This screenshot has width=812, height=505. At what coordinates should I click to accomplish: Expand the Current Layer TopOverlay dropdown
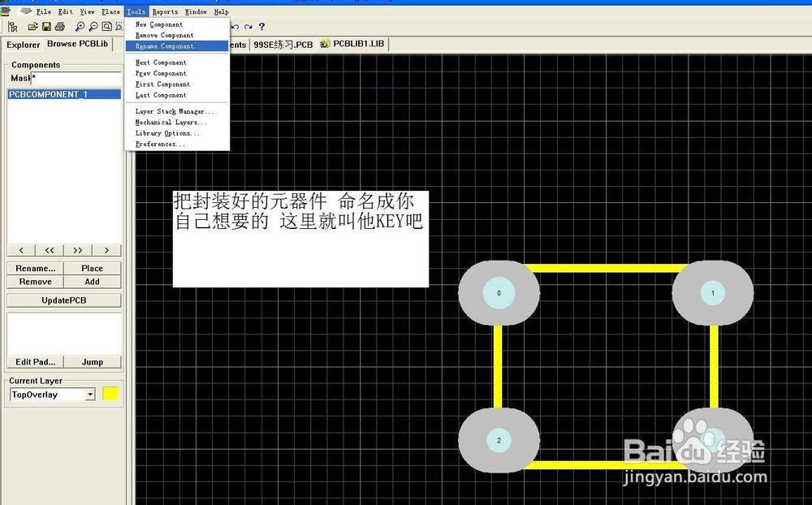89,395
